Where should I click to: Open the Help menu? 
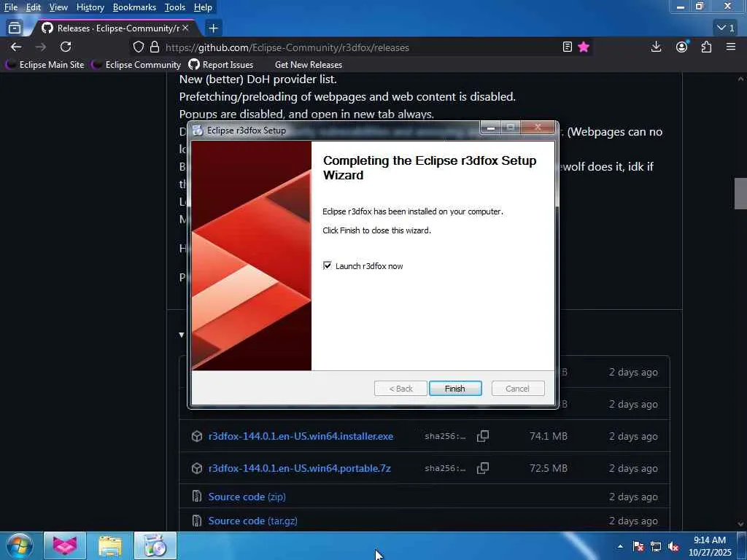[203, 7]
